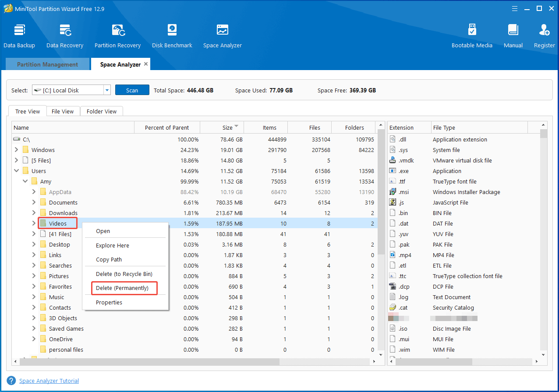Click the Windows folder icon
Screen dimensions: 559x392
[x=25, y=150]
